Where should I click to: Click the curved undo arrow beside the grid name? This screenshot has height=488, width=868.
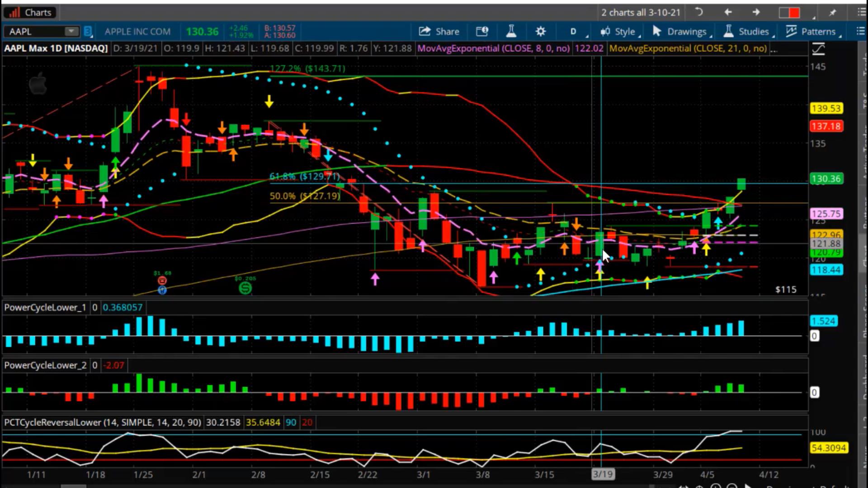(x=698, y=12)
